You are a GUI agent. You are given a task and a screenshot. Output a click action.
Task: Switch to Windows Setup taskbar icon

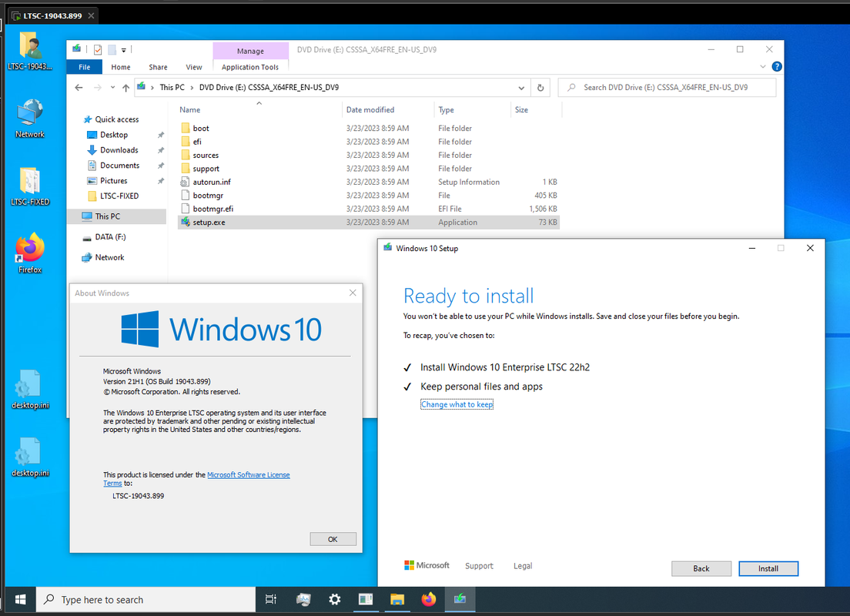click(x=460, y=599)
